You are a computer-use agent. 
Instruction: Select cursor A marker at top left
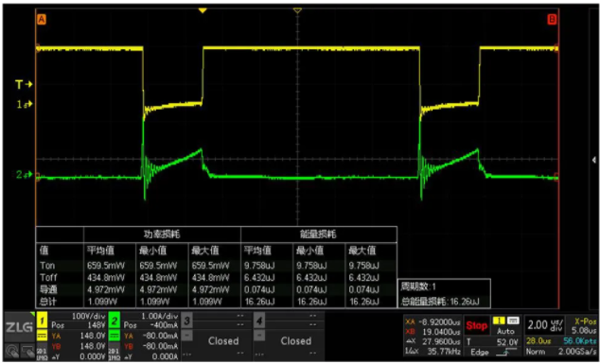[x=41, y=20]
